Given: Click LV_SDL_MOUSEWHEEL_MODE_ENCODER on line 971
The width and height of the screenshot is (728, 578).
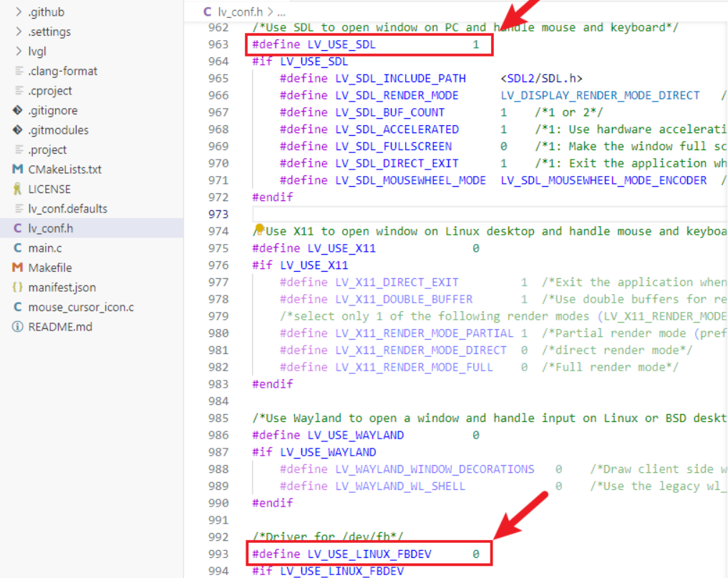Looking at the screenshot, I should [x=603, y=180].
